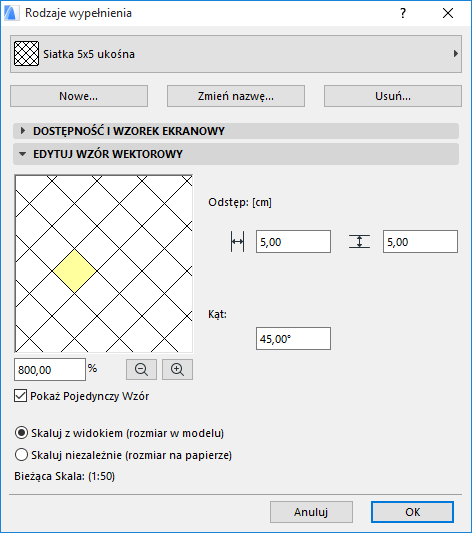The image size is (472, 533).
Task: Zoom out the pattern preview
Action: (x=141, y=369)
